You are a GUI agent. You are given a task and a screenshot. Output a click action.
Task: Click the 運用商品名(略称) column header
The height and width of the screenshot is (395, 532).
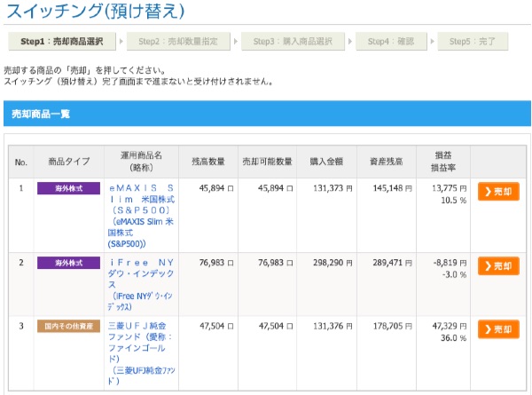pos(141,162)
